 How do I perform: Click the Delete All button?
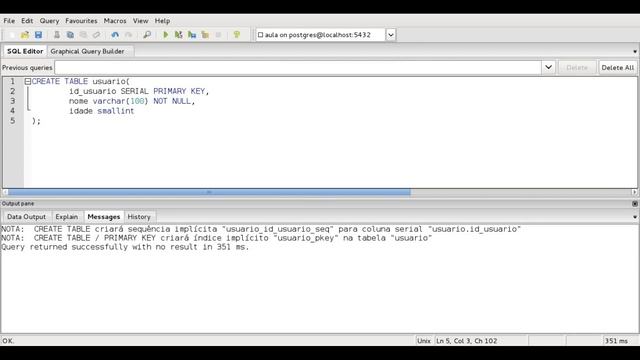coord(618,68)
